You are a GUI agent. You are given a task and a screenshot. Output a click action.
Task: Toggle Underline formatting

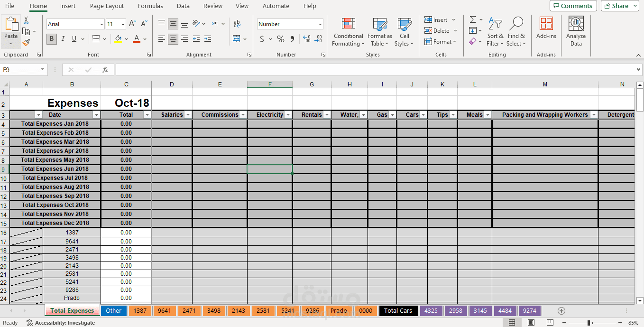pyautogui.click(x=74, y=39)
